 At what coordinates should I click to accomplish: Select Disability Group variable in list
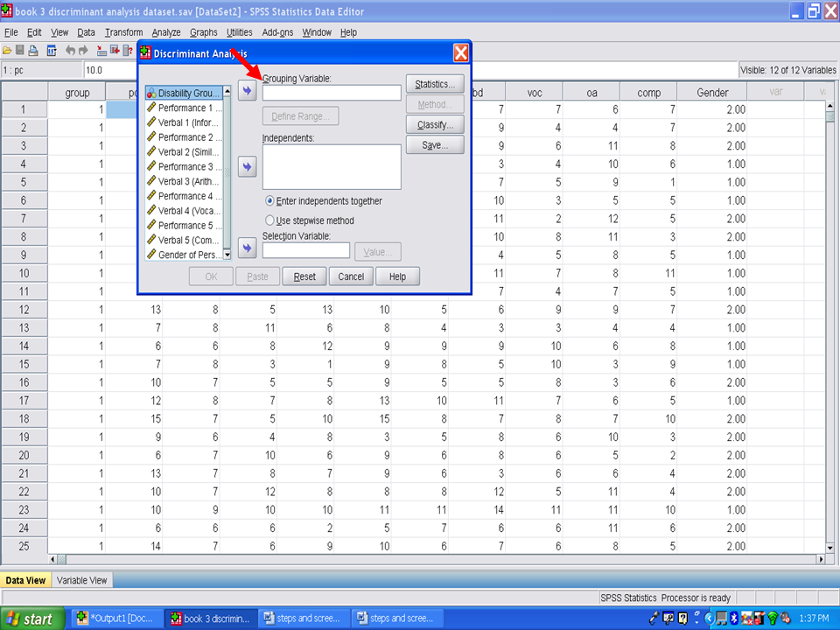point(185,93)
